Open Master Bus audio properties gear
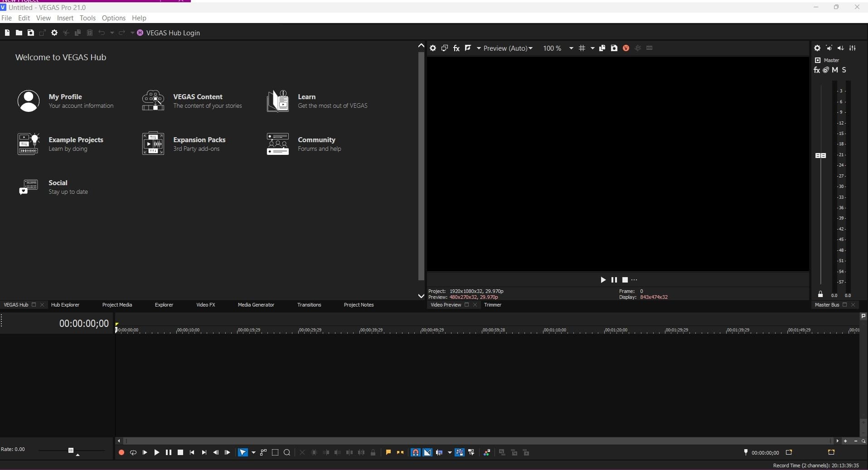 [817, 48]
